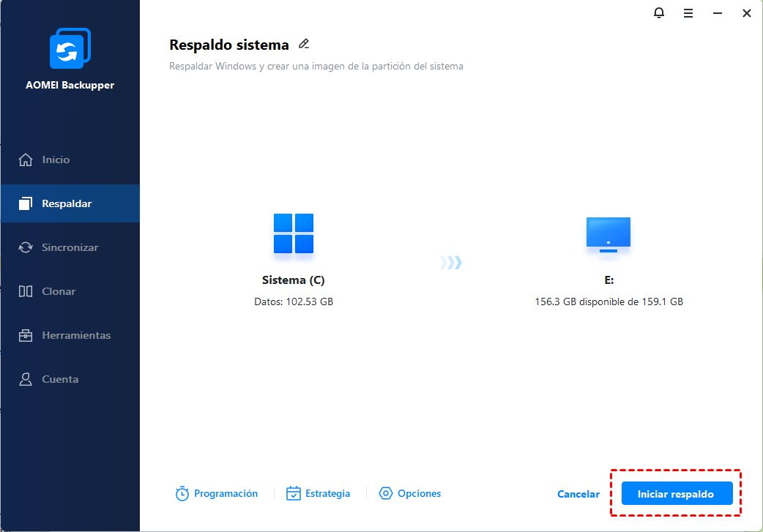Screen dimensions: 763x532
Task: Click the Opciones hexagon gear icon
Action: pos(386,494)
